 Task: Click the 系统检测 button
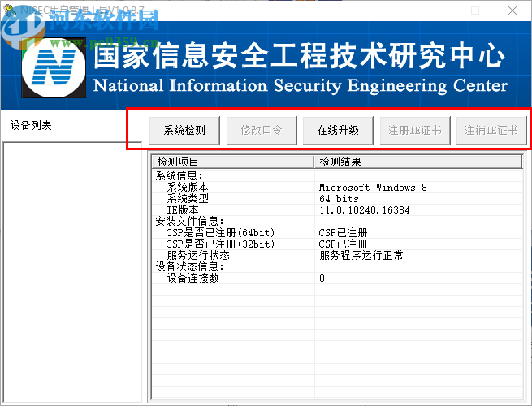point(184,131)
